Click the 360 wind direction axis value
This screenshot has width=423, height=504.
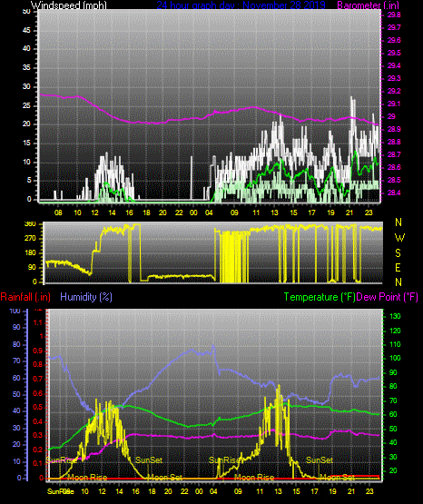click(x=30, y=224)
